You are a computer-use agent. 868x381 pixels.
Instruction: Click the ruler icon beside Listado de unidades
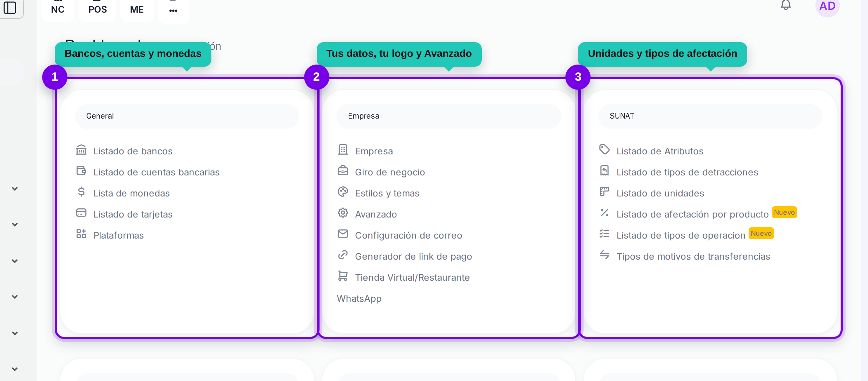click(x=604, y=192)
